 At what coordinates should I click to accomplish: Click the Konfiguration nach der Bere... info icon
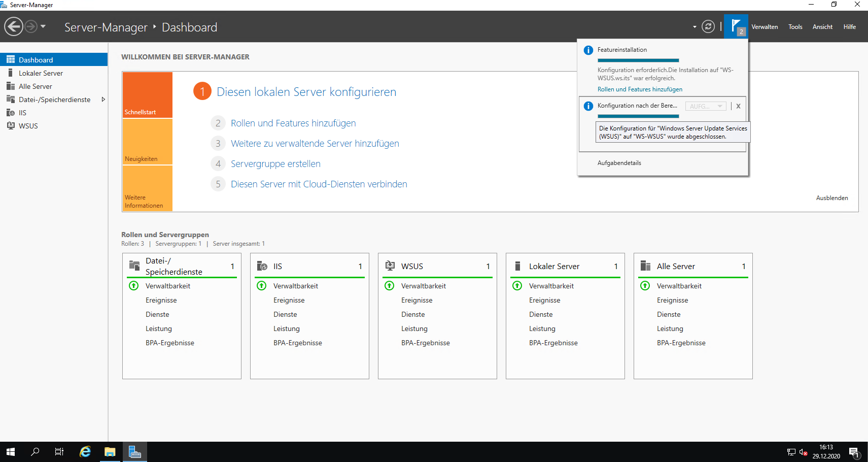588,106
